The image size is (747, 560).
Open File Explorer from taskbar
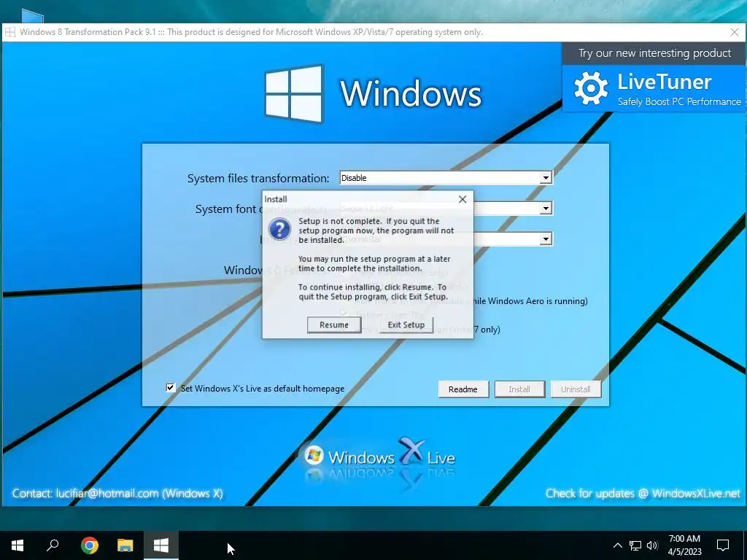point(125,545)
